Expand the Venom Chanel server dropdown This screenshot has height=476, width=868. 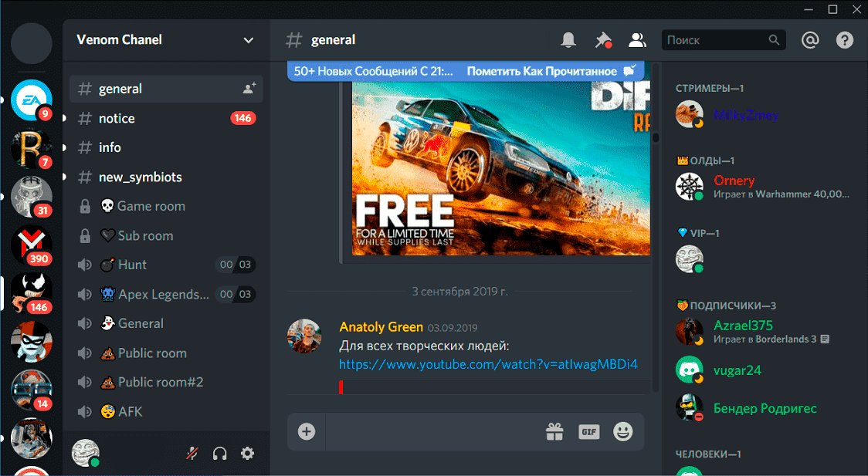pyautogui.click(x=248, y=40)
